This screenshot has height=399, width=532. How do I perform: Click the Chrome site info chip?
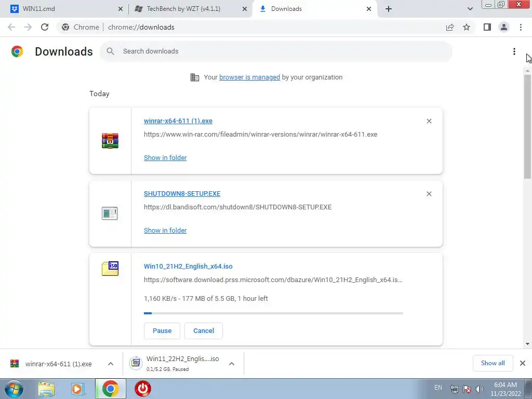click(81, 27)
